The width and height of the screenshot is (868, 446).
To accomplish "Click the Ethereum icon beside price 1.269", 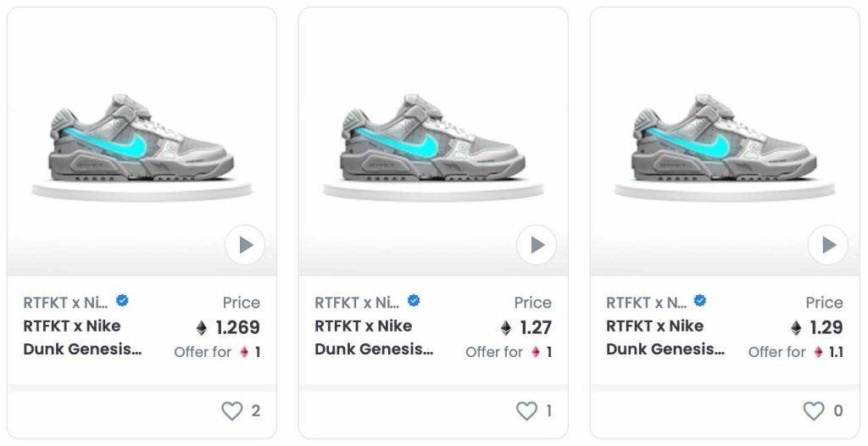I will click(202, 328).
